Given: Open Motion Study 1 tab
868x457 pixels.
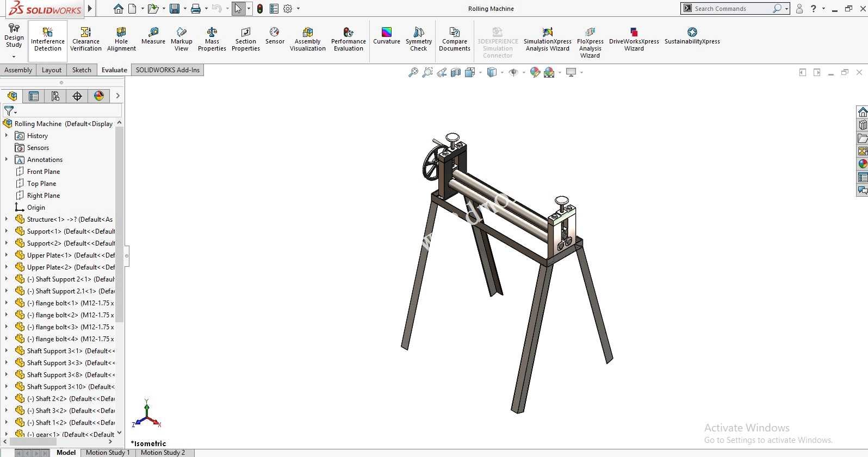Looking at the screenshot, I should click(x=108, y=453).
